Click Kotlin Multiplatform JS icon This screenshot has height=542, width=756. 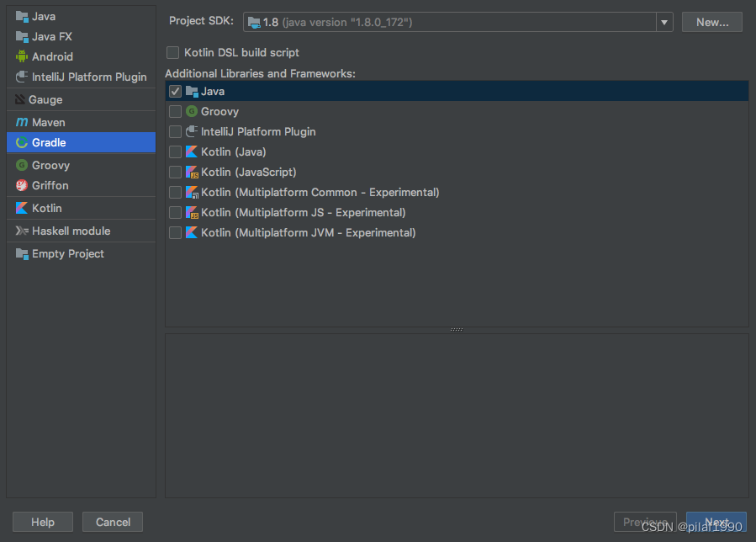(192, 212)
